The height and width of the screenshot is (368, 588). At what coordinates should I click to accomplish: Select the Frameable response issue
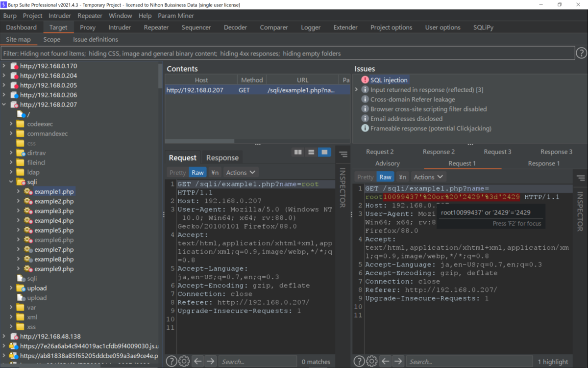[431, 128]
